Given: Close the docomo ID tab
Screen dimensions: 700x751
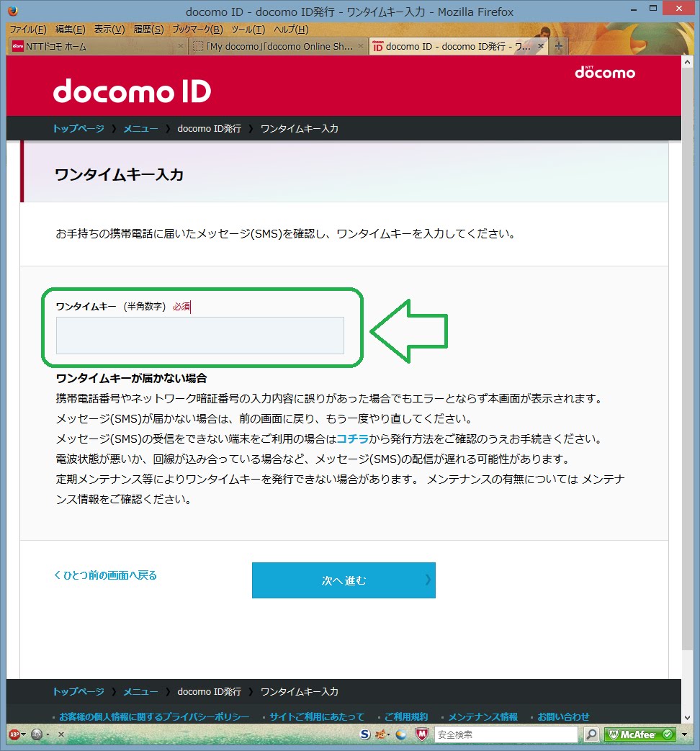Looking at the screenshot, I should point(540,46).
